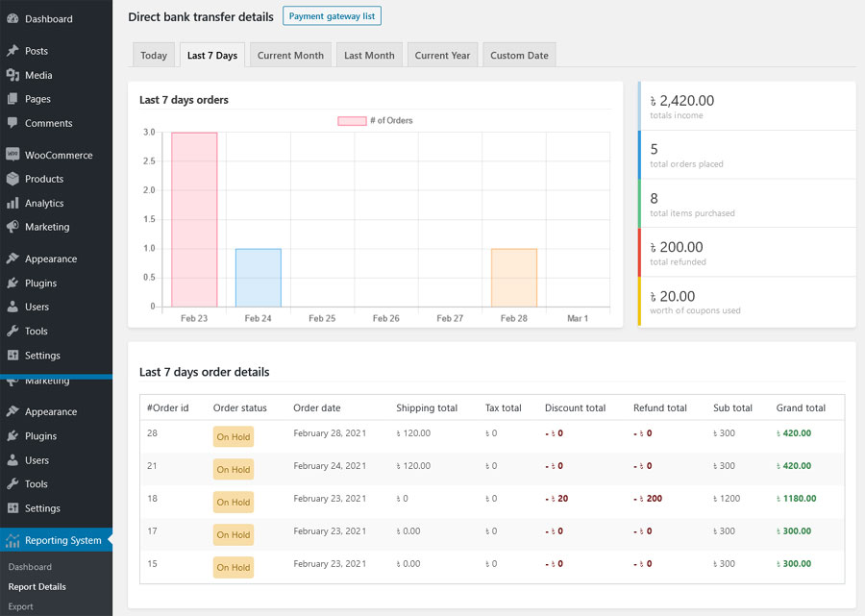Click the Comments speech bubble icon
The height and width of the screenshot is (616, 865).
pos(12,123)
